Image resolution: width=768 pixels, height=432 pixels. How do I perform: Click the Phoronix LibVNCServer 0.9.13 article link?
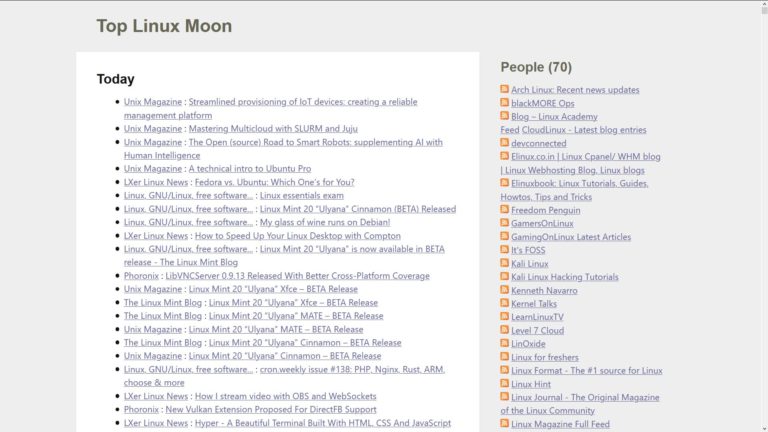[297, 276]
